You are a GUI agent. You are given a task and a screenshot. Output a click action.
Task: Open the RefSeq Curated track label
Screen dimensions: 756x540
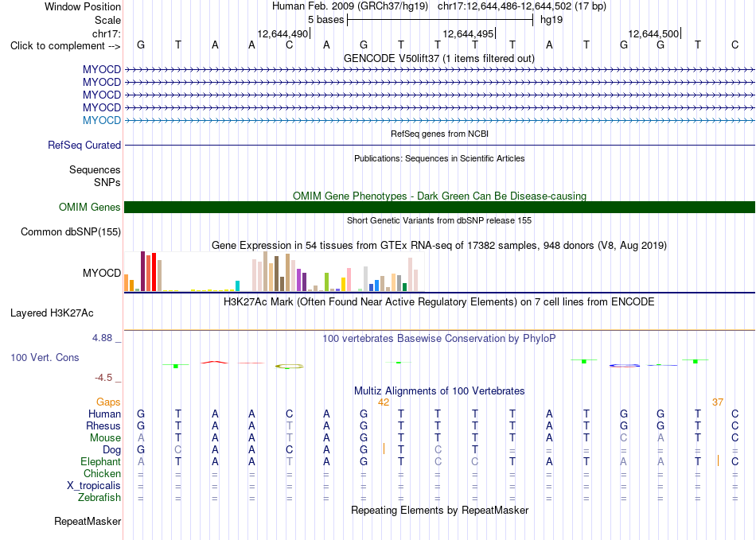pos(84,145)
